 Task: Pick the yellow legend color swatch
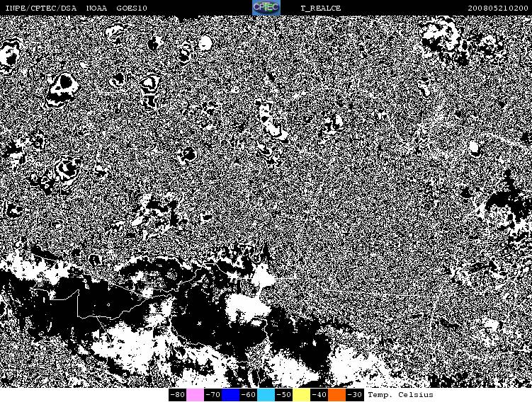301,395
